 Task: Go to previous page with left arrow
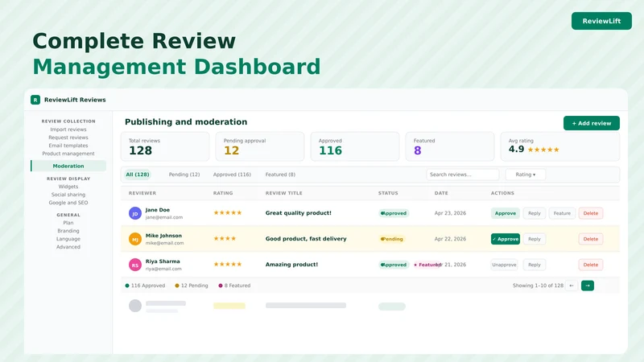[x=572, y=286]
